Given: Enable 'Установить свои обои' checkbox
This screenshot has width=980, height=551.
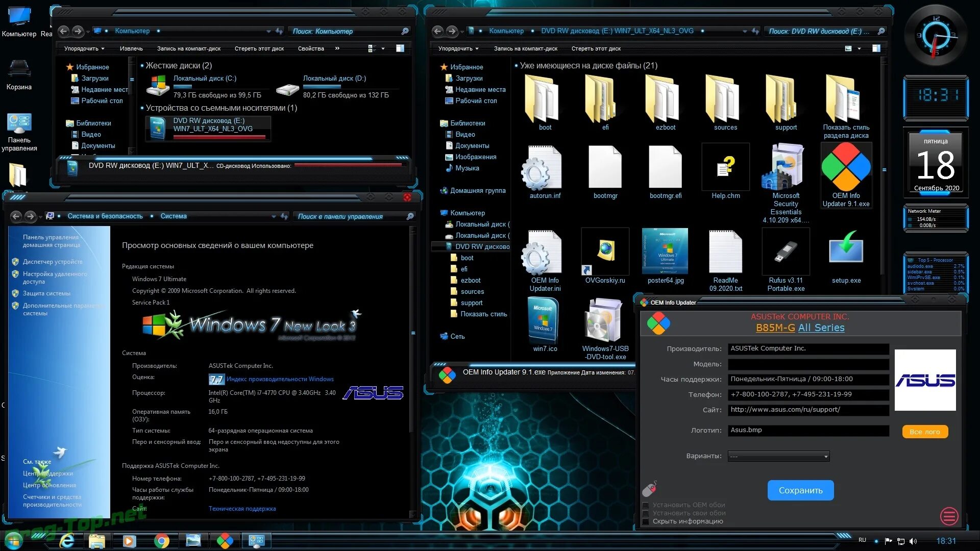Looking at the screenshot, I should pos(646,513).
